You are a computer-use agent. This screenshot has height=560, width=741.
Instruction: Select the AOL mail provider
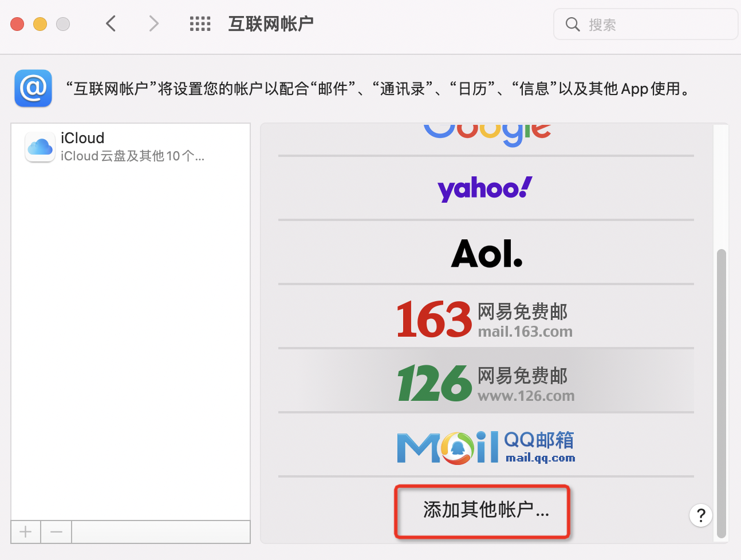pos(486,253)
